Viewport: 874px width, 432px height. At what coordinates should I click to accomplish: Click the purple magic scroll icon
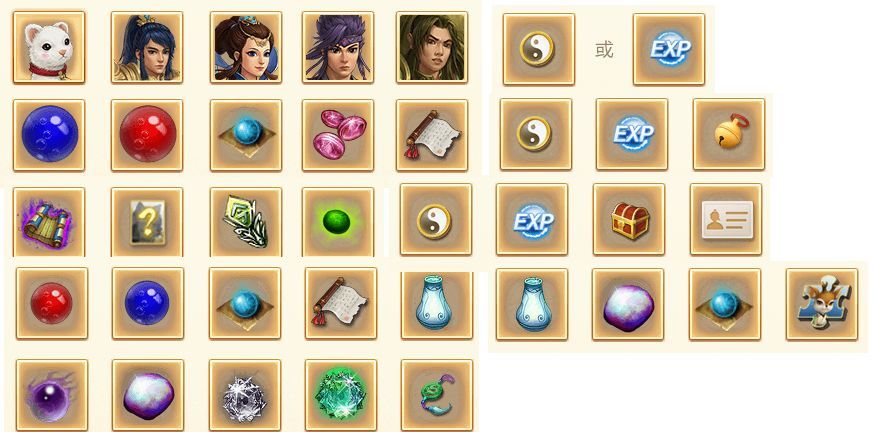[49, 222]
